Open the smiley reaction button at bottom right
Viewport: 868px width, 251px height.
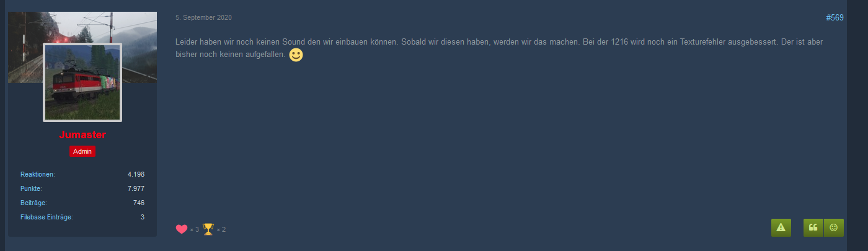tap(834, 227)
